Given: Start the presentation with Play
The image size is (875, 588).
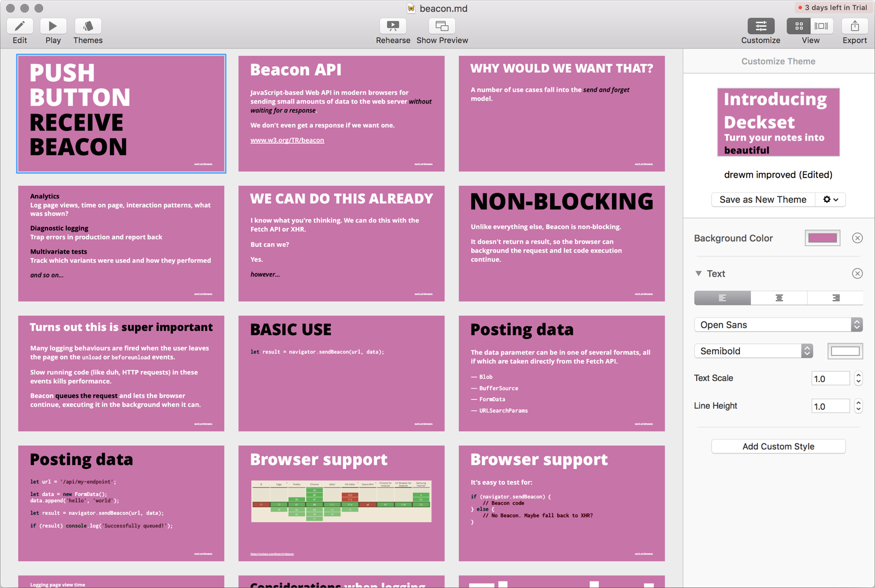Looking at the screenshot, I should click(x=53, y=26).
